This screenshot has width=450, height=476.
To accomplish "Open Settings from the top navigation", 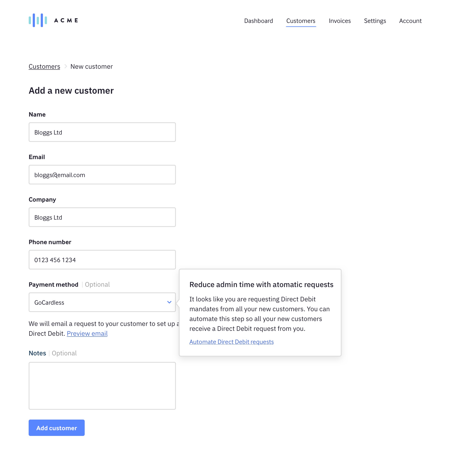I will pos(375,21).
